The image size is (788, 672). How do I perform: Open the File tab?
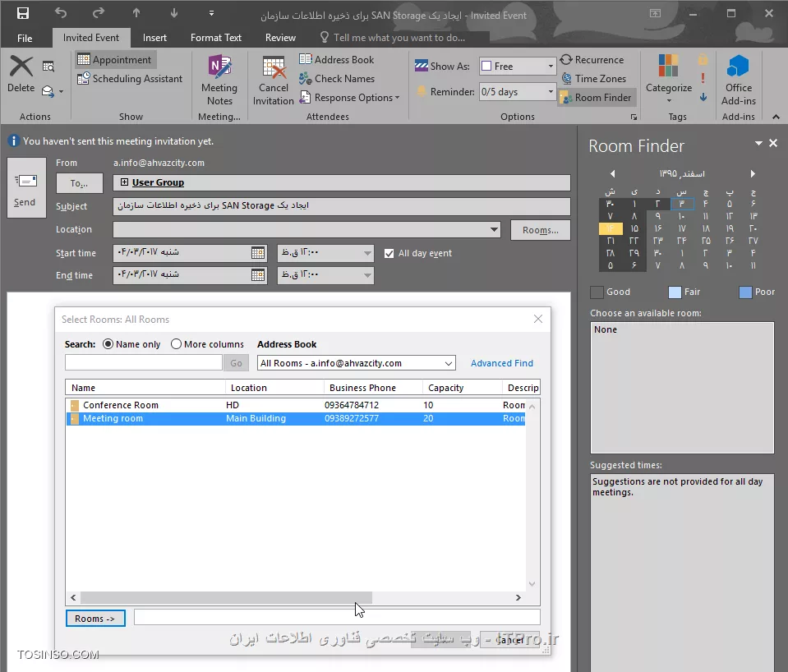tap(25, 38)
